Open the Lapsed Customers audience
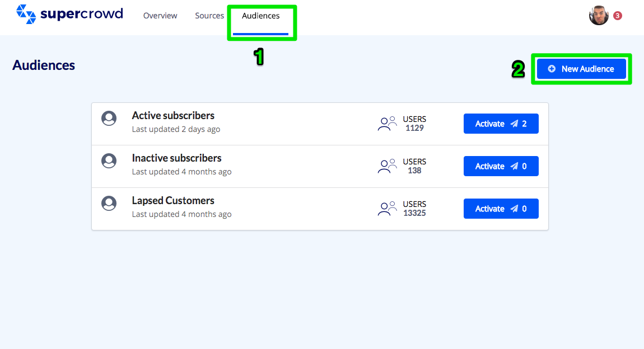 tap(173, 201)
